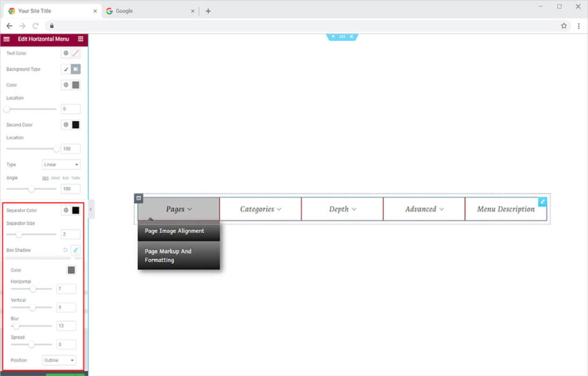The height and width of the screenshot is (376, 588).
Task: Open the Elementor hamburger menu
Action: pyautogui.click(x=6, y=39)
